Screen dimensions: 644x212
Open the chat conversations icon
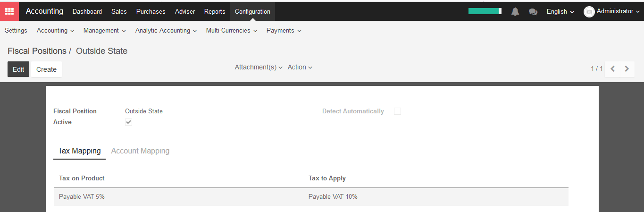[533, 12]
